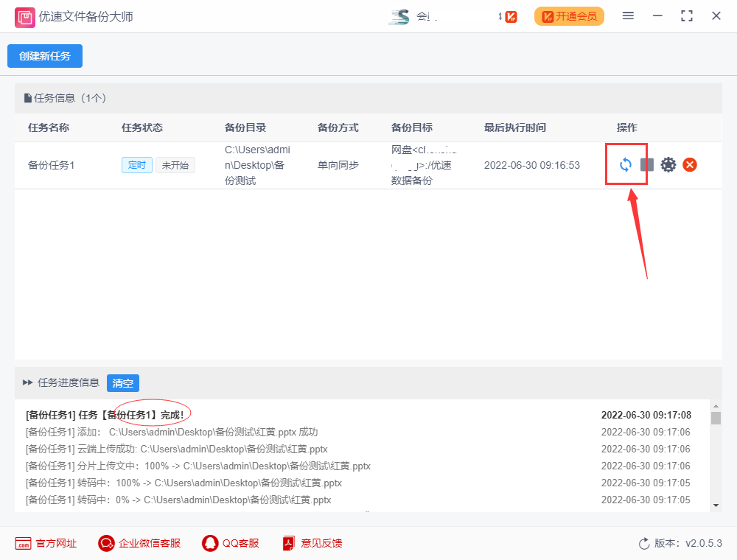Open the hamburger menu

click(628, 15)
